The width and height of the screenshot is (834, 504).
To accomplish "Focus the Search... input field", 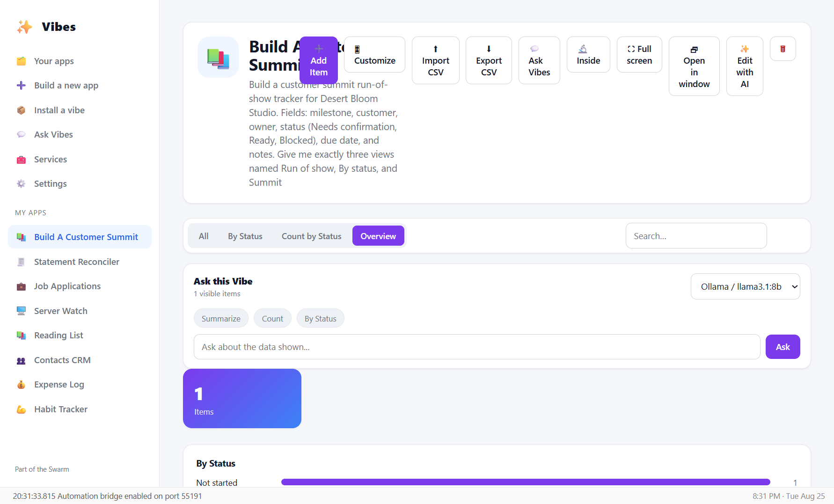I will (x=696, y=236).
